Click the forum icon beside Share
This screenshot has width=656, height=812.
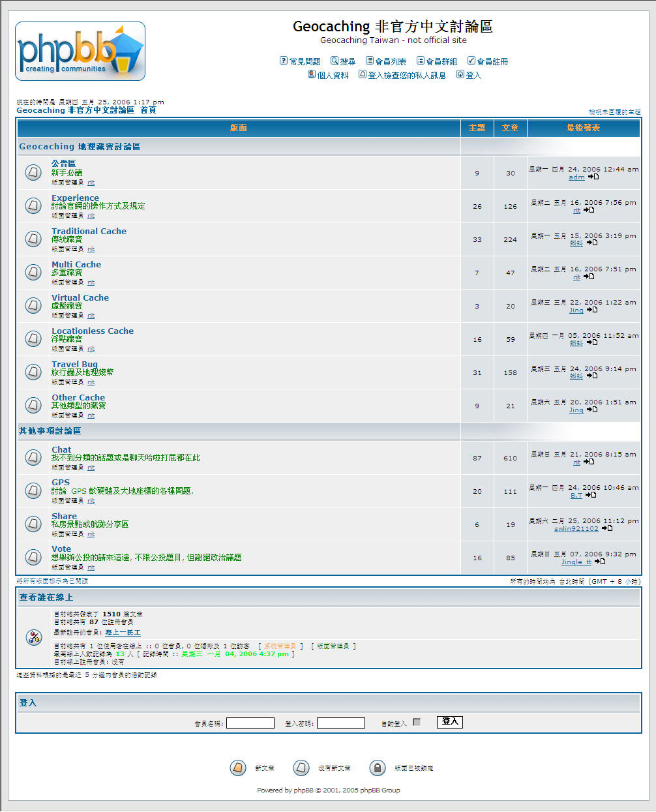point(33,524)
